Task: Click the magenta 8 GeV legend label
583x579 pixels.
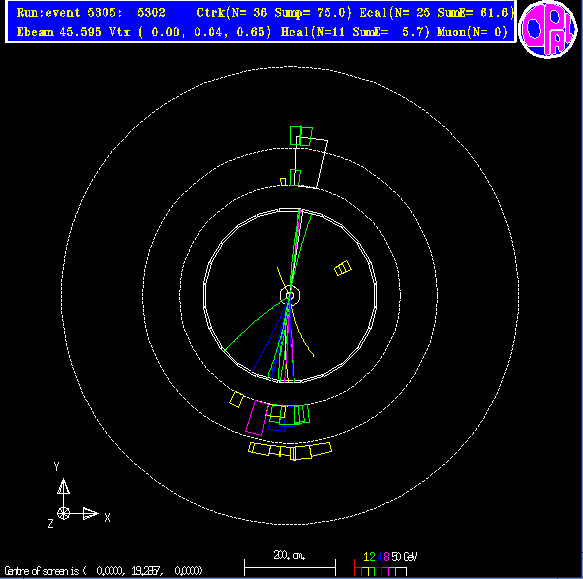Action: coord(386,557)
